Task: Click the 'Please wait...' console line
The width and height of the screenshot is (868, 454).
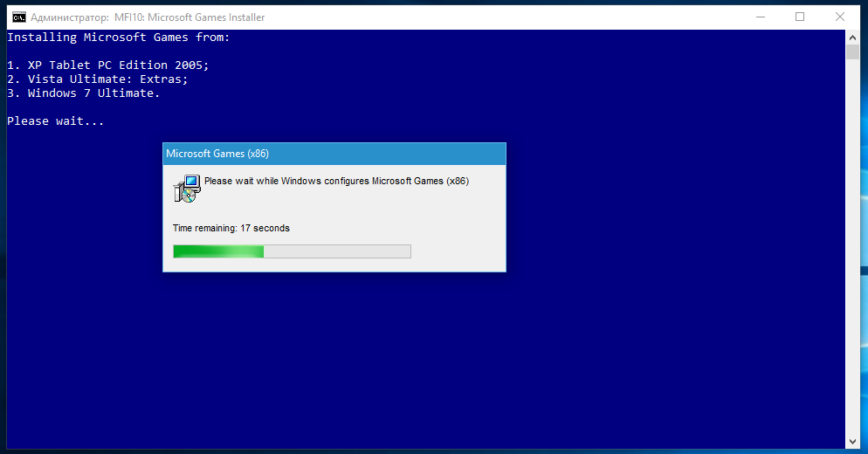Action: (55, 121)
